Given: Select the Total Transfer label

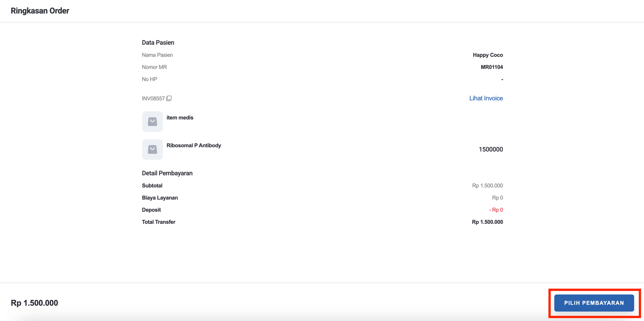Looking at the screenshot, I should tap(158, 222).
